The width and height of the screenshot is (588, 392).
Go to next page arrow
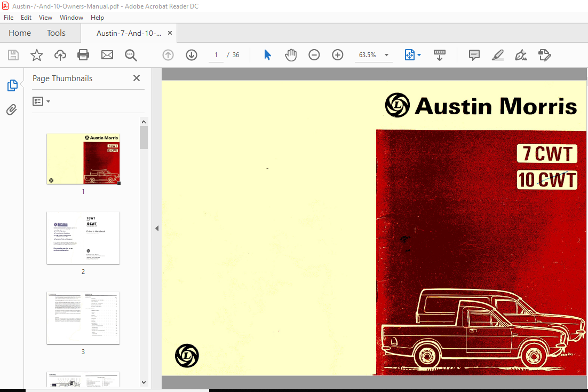(x=192, y=55)
